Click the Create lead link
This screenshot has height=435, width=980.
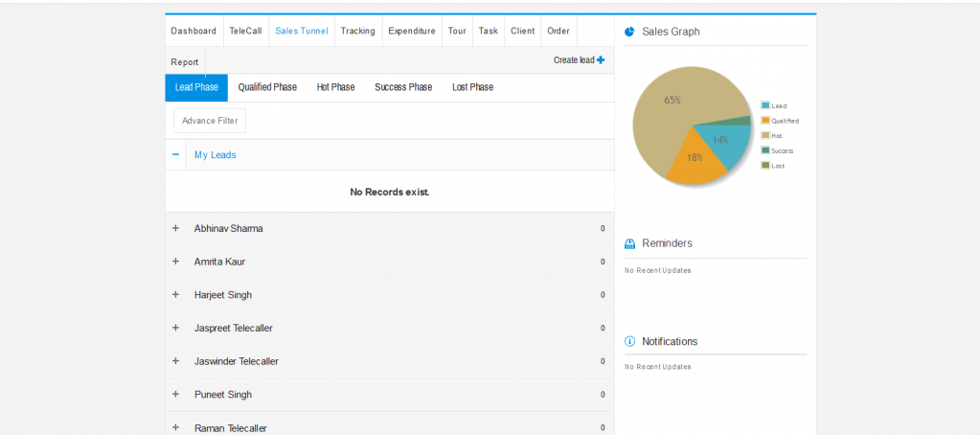(x=579, y=60)
